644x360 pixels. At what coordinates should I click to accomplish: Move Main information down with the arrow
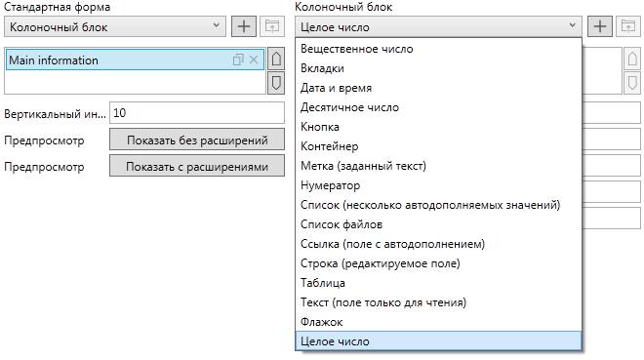pos(276,83)
